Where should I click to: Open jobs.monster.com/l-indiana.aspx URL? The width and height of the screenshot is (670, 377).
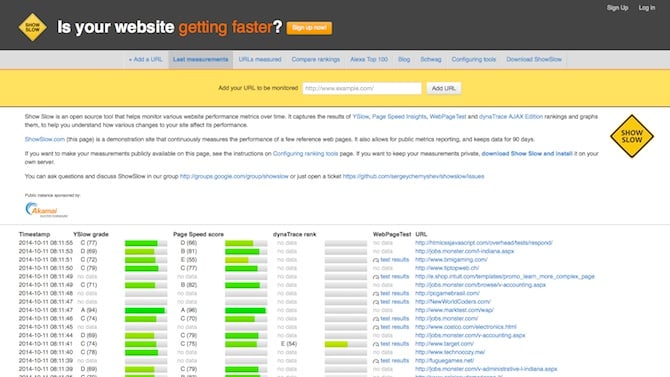[464, 251]
